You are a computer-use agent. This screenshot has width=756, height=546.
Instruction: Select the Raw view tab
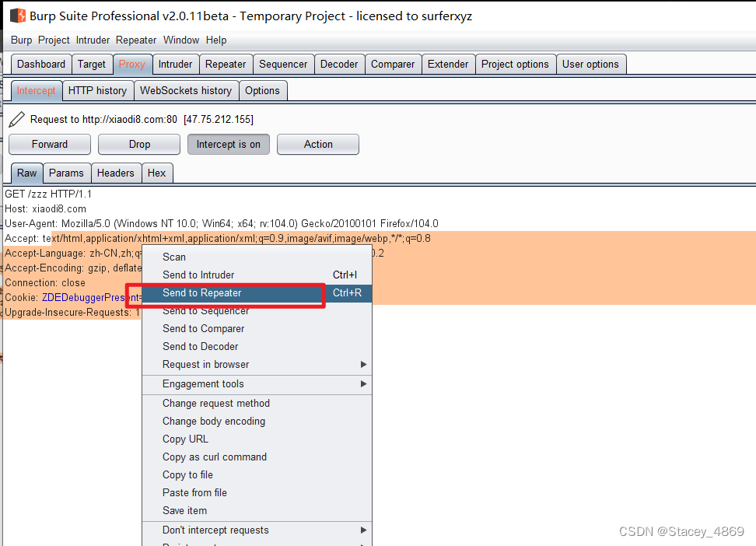(x=27, y=173)
